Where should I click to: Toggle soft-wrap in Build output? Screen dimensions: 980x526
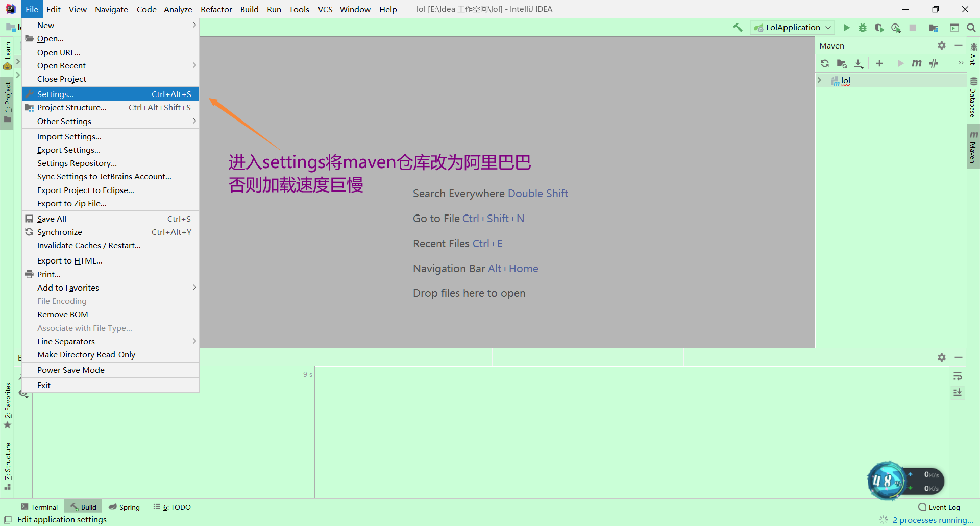tap(958, 376)
